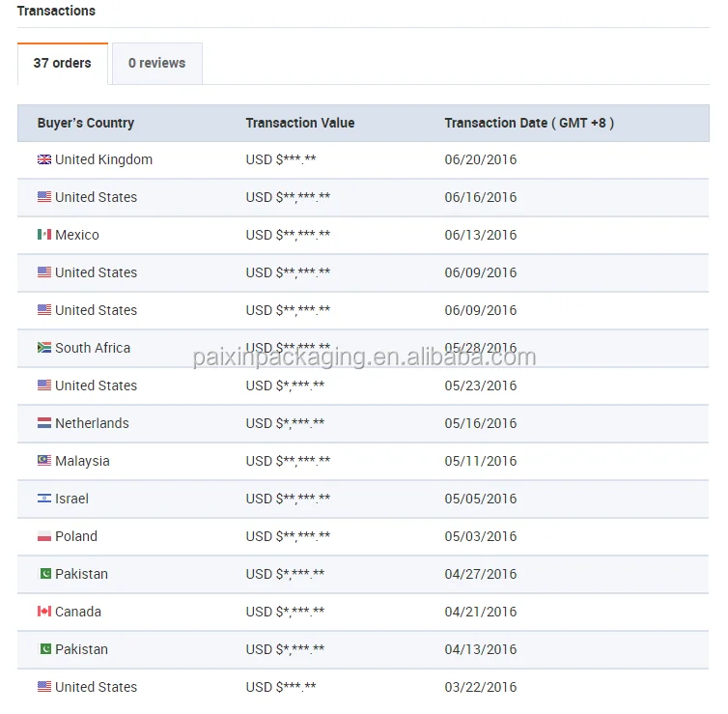Select the 03/22/2016 transaction date

(481, 688)
